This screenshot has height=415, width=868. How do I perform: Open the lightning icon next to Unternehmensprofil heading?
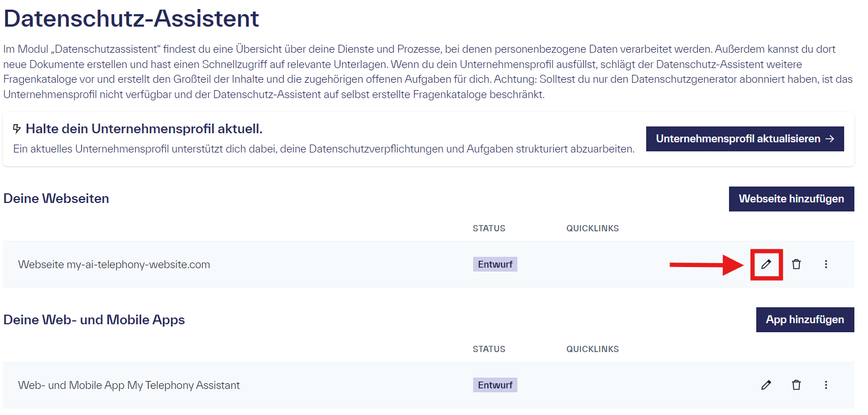[x=18, y=129]
